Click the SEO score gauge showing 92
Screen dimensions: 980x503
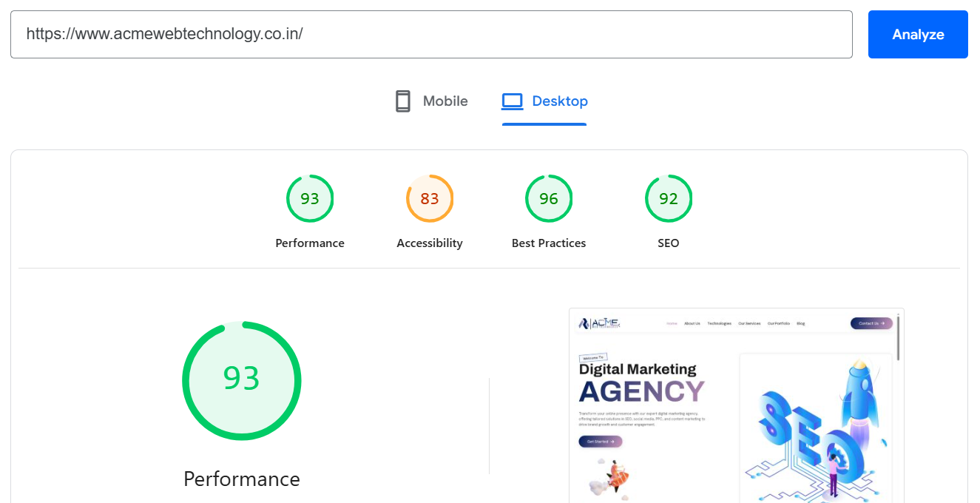coord(669,198)
